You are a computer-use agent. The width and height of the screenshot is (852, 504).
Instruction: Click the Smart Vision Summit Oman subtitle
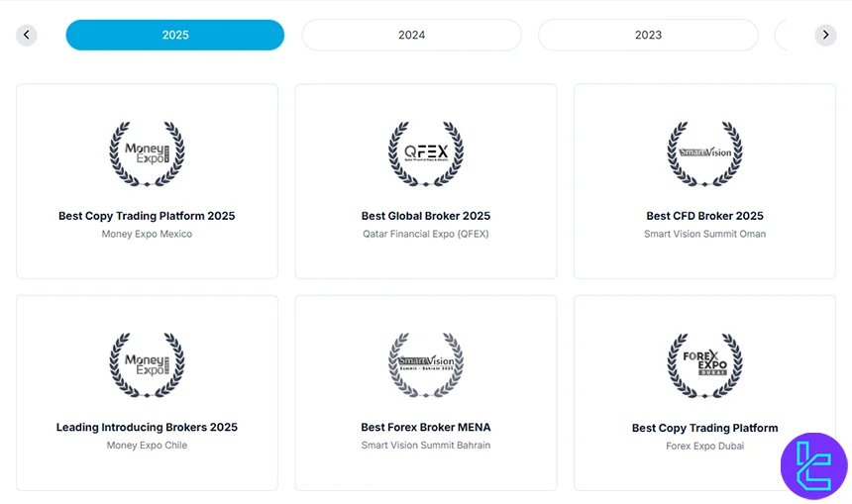click(704, 235)
